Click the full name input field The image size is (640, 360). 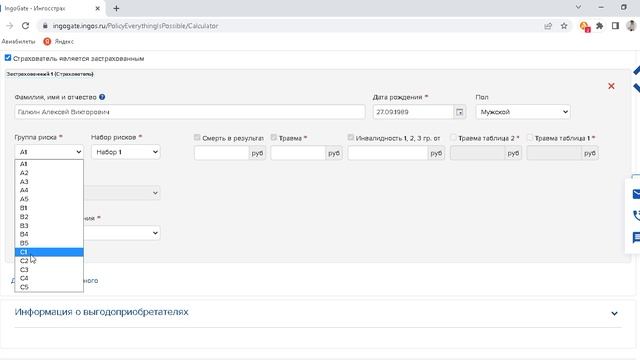(190, 112)
